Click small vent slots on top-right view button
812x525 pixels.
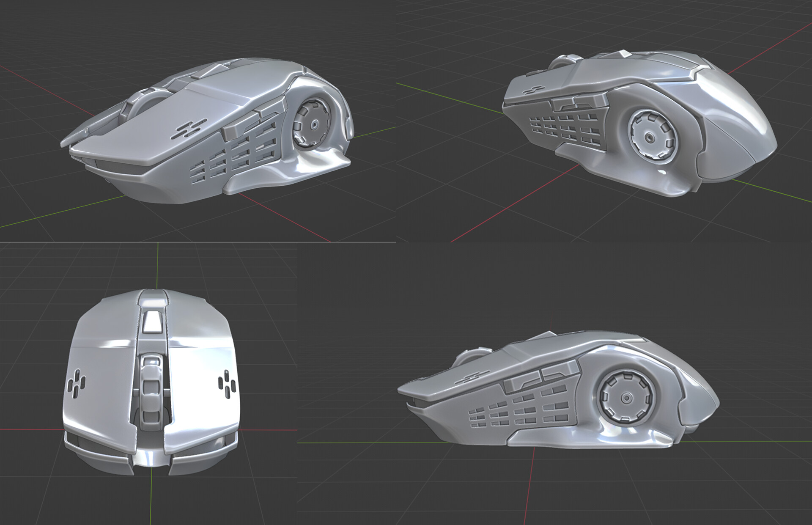pyautogui.click(x=533, y=90)
